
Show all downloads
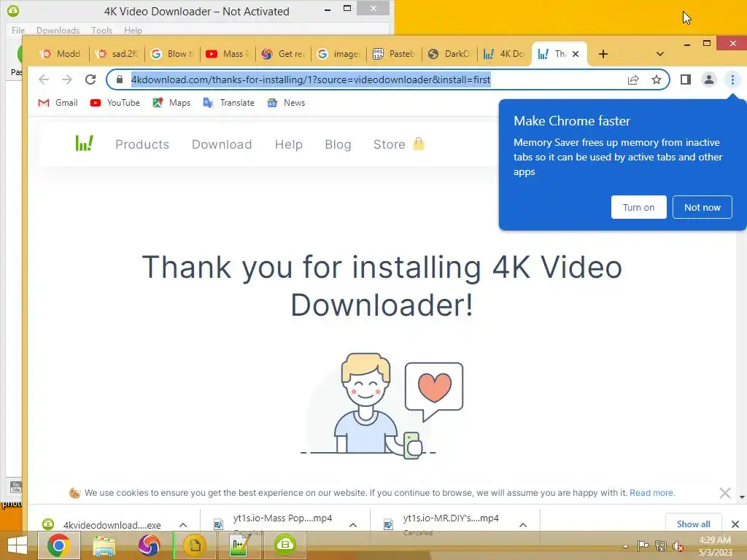point(693,524)
